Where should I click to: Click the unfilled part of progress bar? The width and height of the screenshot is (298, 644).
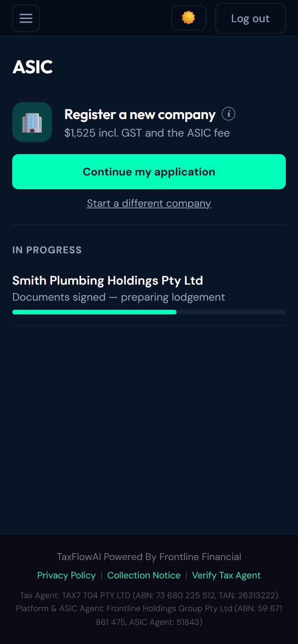pos(231,312)
